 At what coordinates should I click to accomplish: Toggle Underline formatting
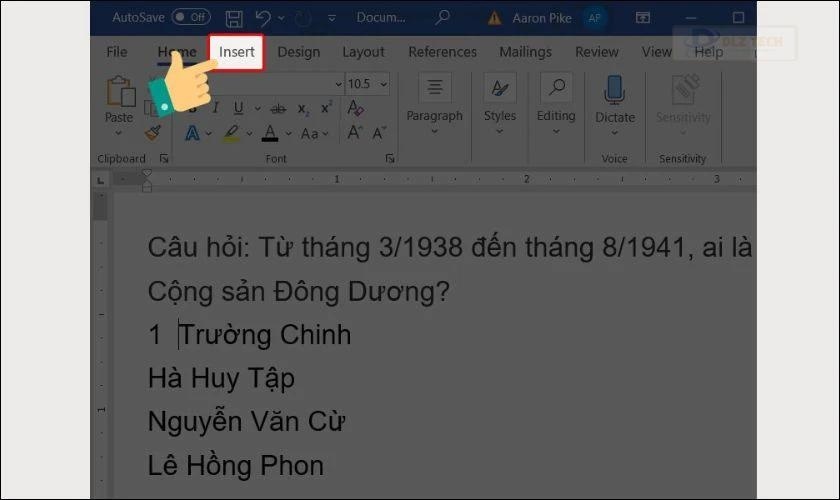[x=238, y=108]
